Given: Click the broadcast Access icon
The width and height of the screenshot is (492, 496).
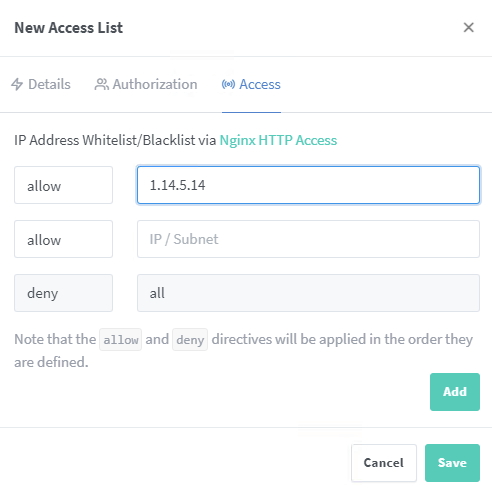Looking at the screenshot, I should point(228,84).
